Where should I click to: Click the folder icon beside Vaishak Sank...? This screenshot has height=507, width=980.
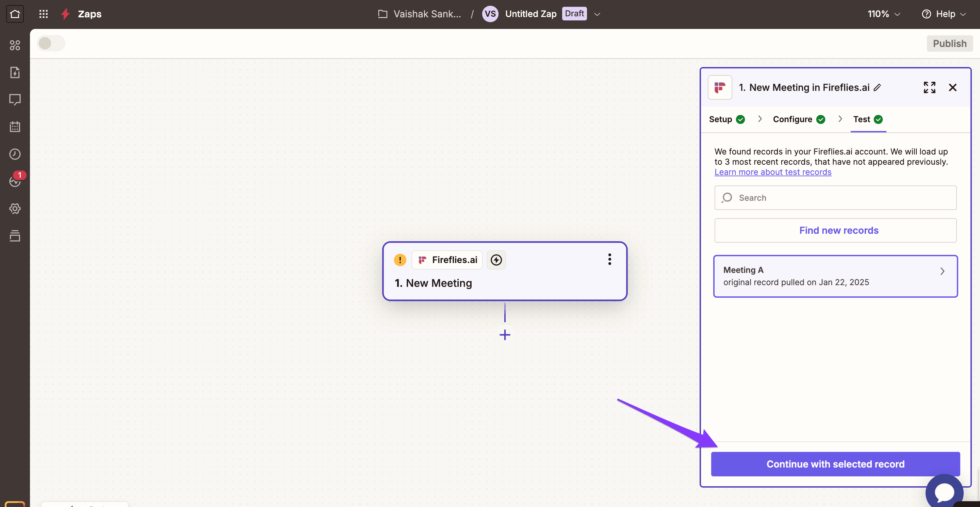[x=383, y=14]
